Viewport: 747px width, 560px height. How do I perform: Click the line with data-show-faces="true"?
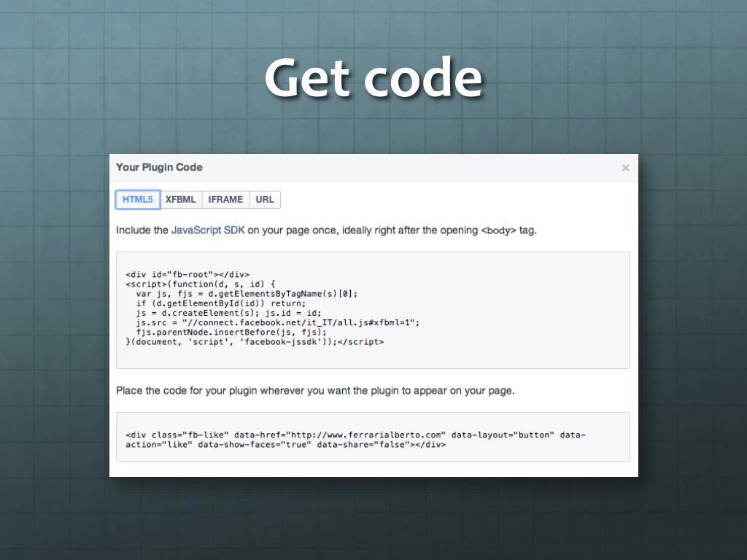coord(286,445)
